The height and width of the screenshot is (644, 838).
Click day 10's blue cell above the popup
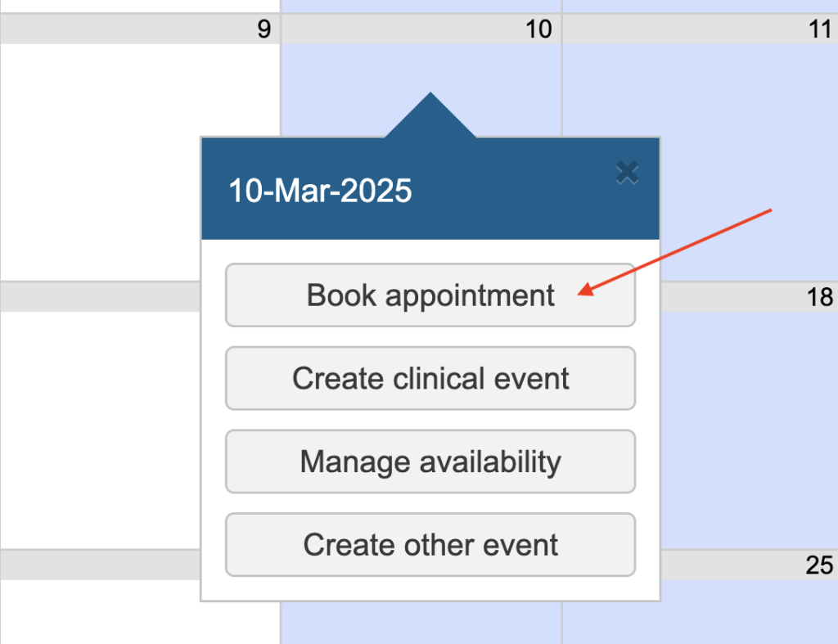tap(344, 82)
